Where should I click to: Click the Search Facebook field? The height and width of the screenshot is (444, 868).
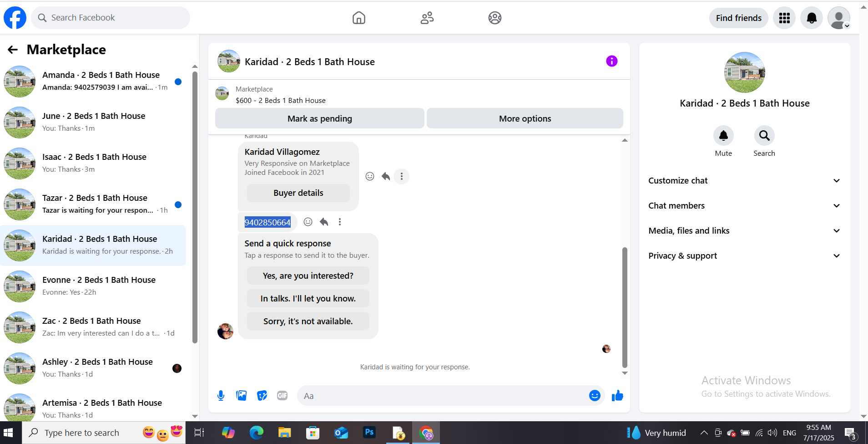[x=111, y=18]
